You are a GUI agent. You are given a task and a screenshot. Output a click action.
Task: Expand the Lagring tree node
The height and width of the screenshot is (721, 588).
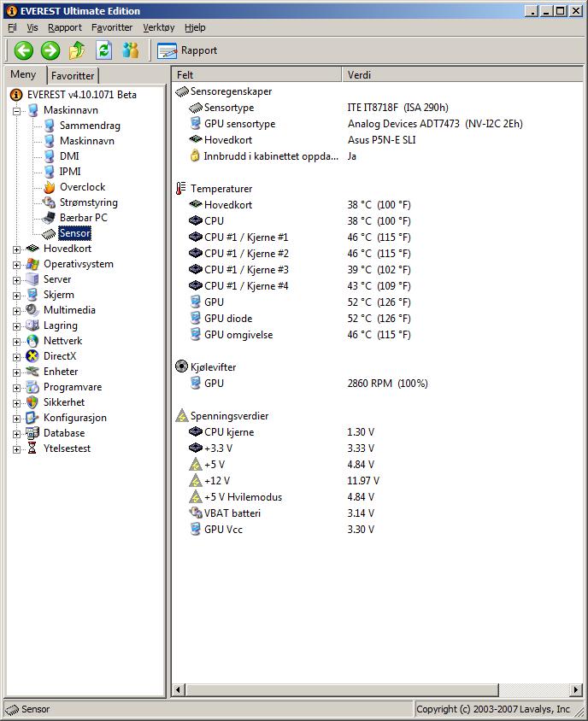click(16, 326)
